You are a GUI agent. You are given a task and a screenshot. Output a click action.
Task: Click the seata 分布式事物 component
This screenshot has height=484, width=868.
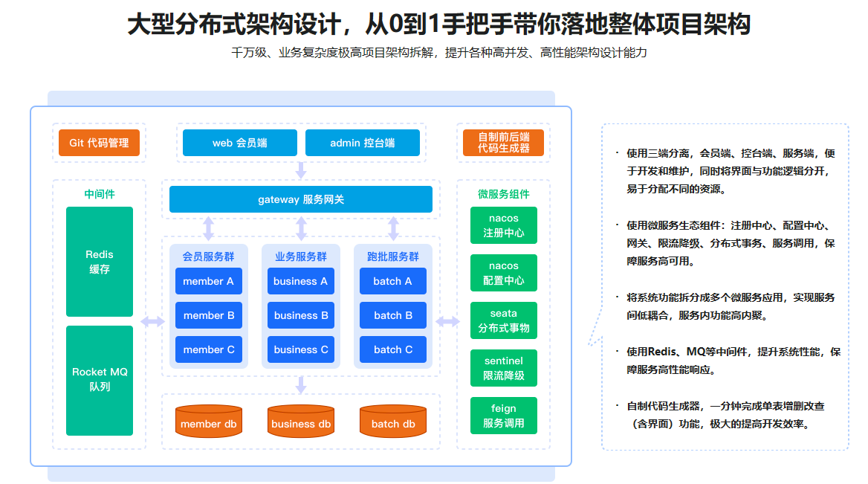[504, 320]
